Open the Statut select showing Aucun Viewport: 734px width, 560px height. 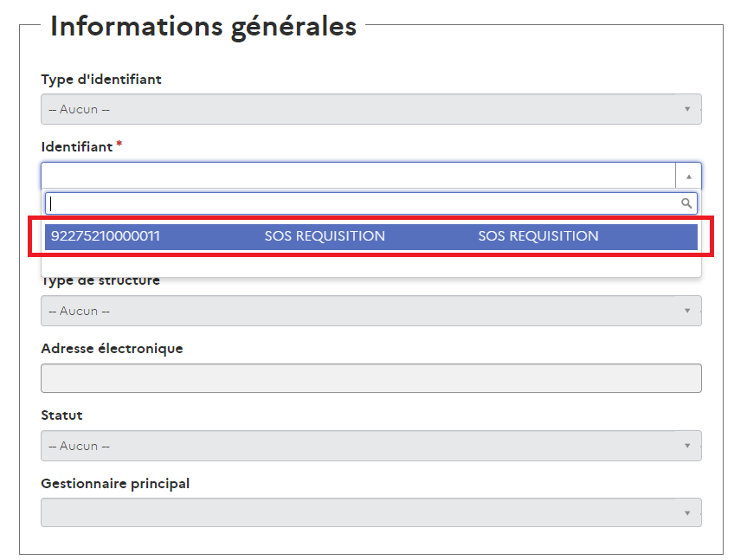pyautogui.click(x=371, y=446)
